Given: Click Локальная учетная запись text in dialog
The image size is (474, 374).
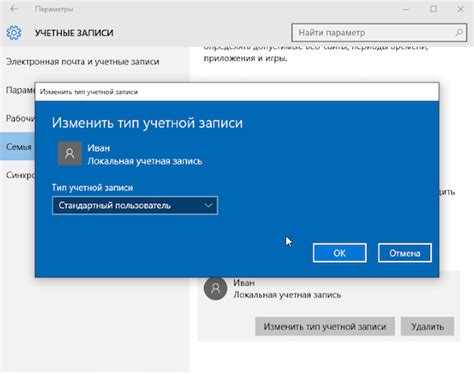Looking at the screenshot, I should coord(145,161).
